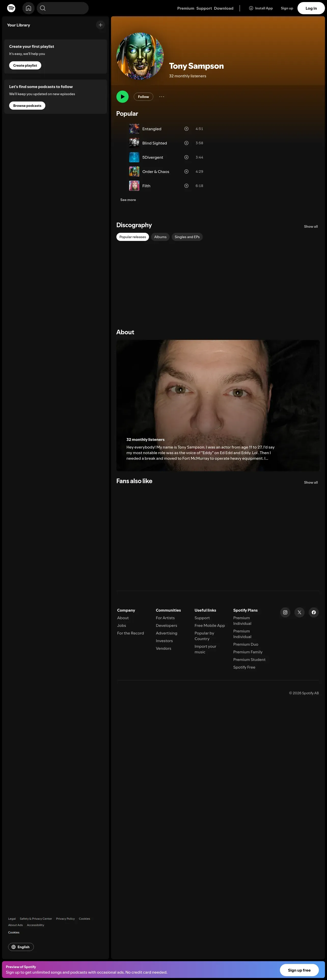
Task: Switch to the Albums filter
Action: [x=160, y=237]
